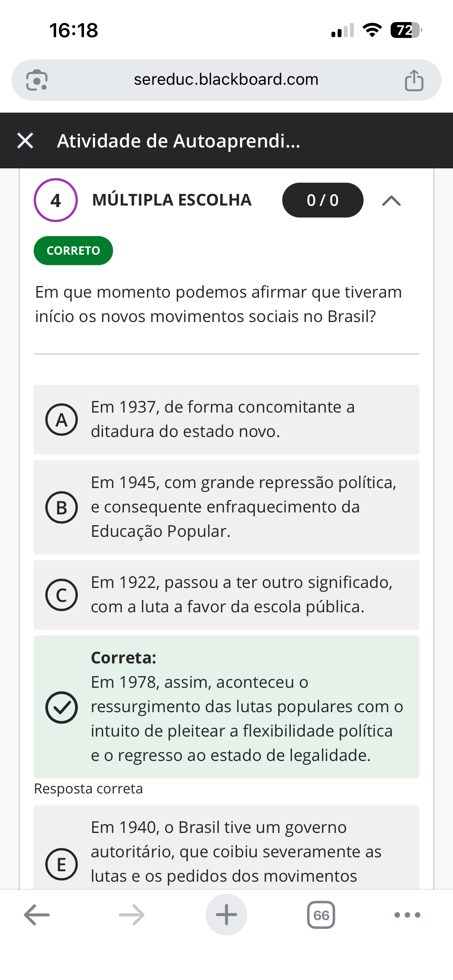Tap the share icon in address bar
Screen dimensions: 453x980
coord(414,80)
